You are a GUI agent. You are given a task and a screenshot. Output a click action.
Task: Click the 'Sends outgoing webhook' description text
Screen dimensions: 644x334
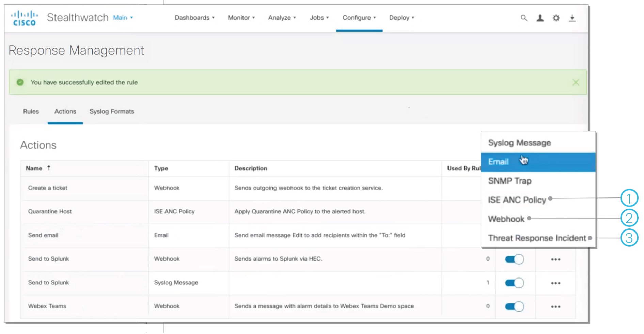tap(309, 188)
